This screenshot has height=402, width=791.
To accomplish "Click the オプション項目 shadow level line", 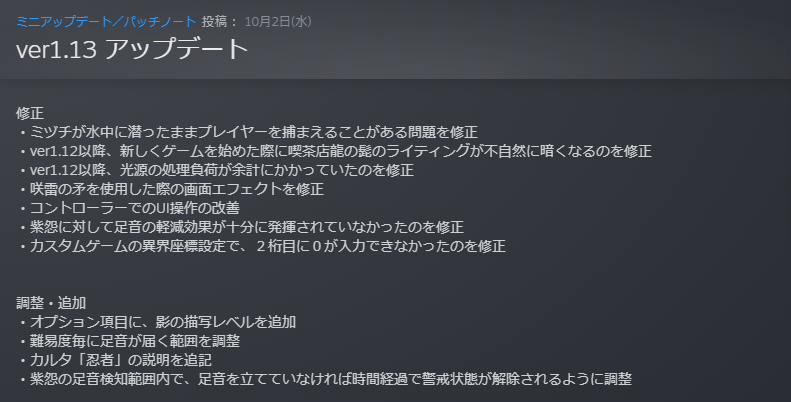I will tap(157, 321).
